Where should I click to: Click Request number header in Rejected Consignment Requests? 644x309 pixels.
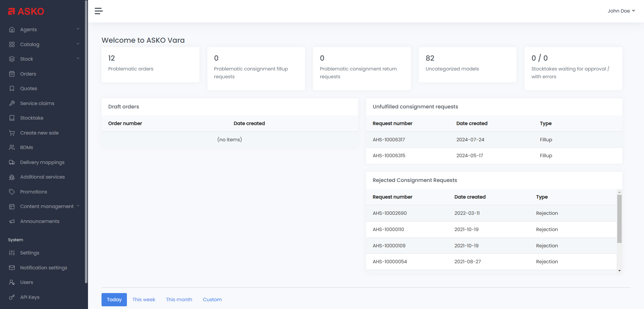tap(392, 197)
